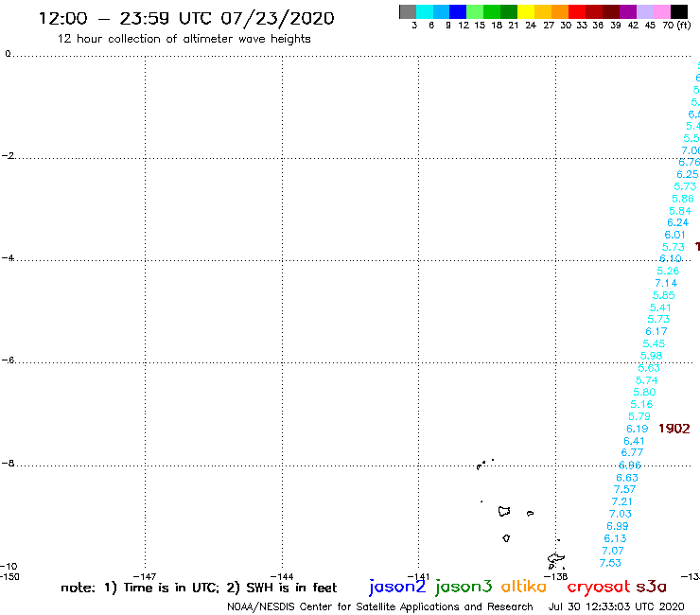This screenshot has width=700, height=615.
Task: Click the largest island outline on the map
Action: pyautogui.click(x=556, y=560)
